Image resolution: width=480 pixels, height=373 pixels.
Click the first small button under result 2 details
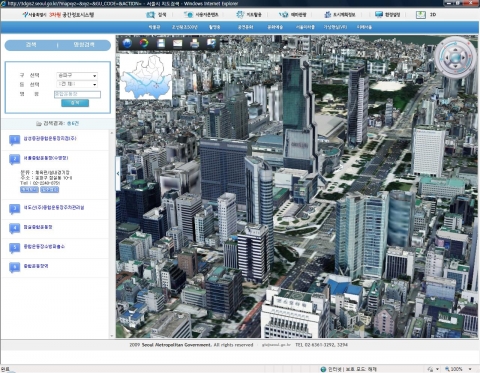point(29,190)
